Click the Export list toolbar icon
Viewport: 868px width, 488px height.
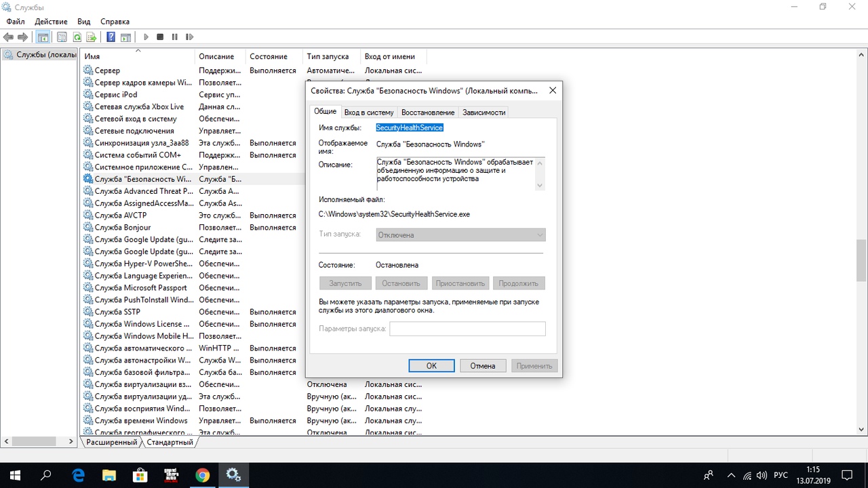[x=91, y=37]
